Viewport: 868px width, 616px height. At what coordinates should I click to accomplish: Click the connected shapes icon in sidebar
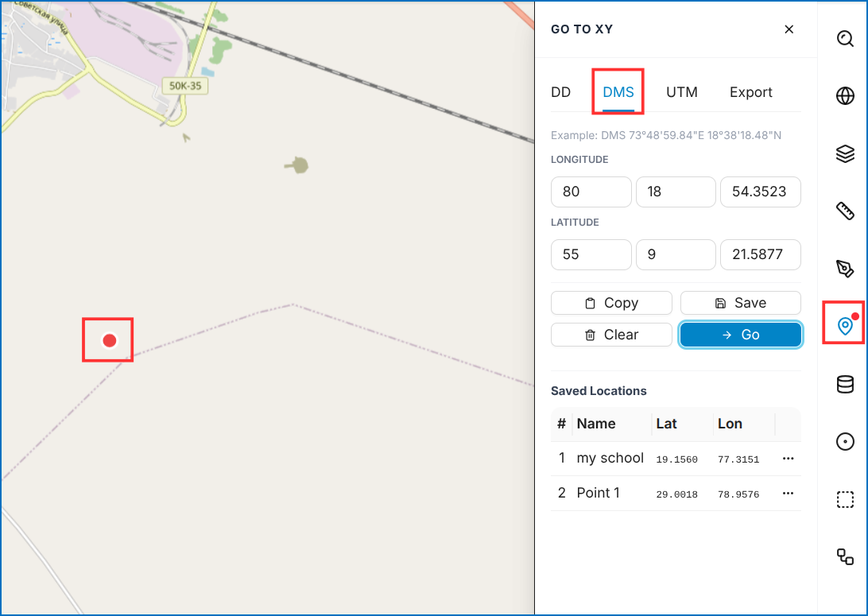(845, 556)
